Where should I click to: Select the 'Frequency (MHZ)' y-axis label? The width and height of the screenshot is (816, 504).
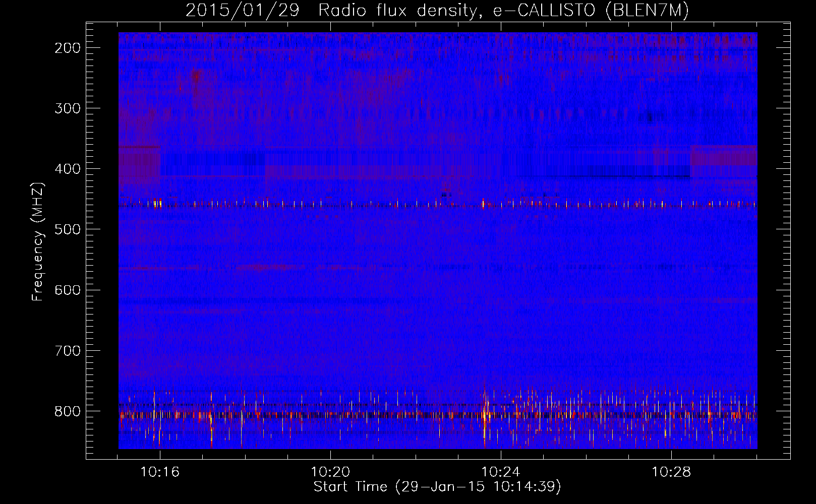[x=38, y=241]
